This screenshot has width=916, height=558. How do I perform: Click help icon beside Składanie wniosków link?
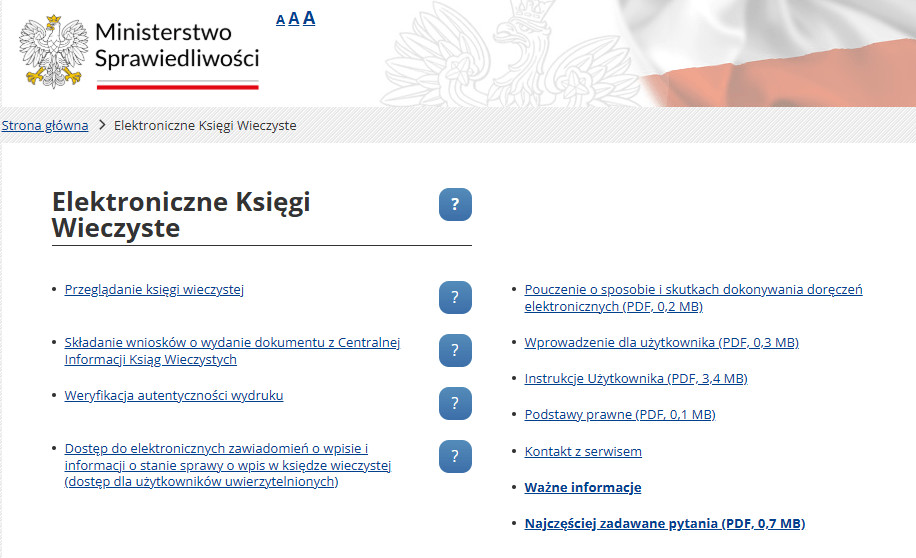click(455, 351)
